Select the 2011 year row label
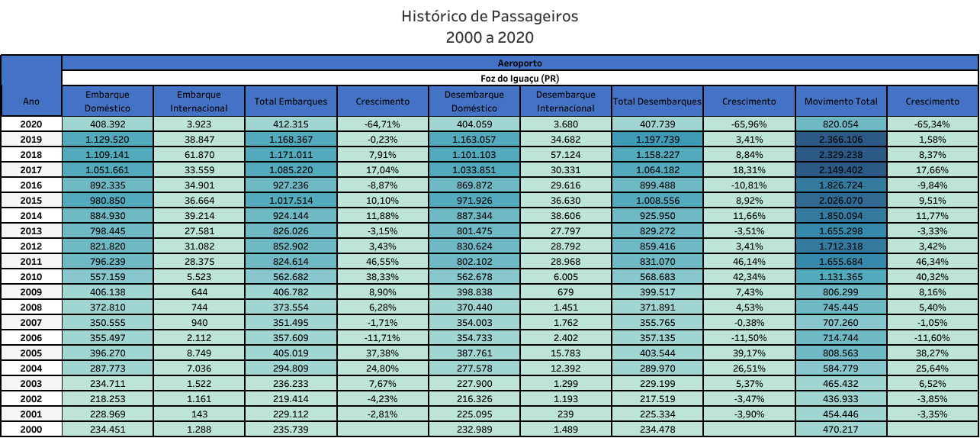Image resolution: width=980 pixels, height=438 pixels. (x=31, y=261)
